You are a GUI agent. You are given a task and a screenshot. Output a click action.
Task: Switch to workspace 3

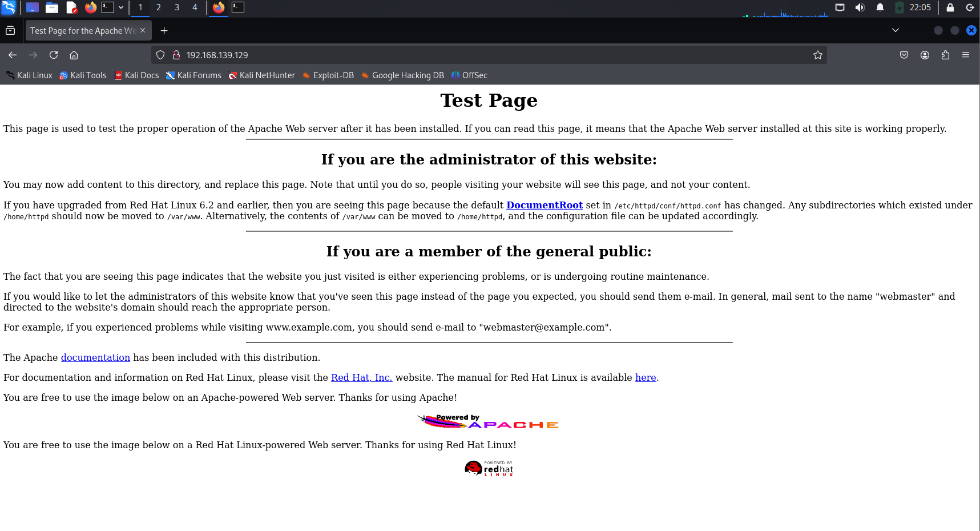[177, 7]
